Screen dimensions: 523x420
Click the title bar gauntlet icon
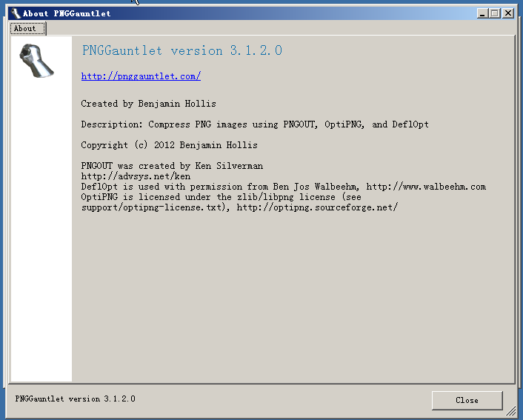(16, 13)
